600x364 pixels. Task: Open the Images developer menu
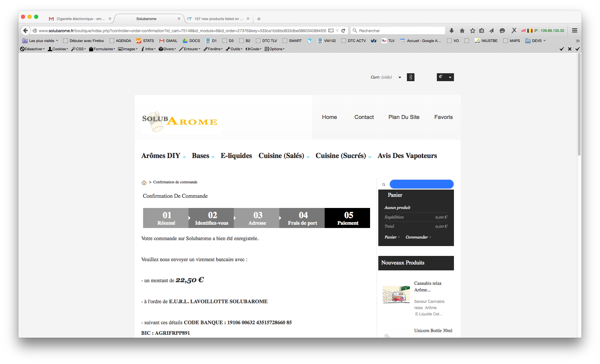[x=128, y=49]
